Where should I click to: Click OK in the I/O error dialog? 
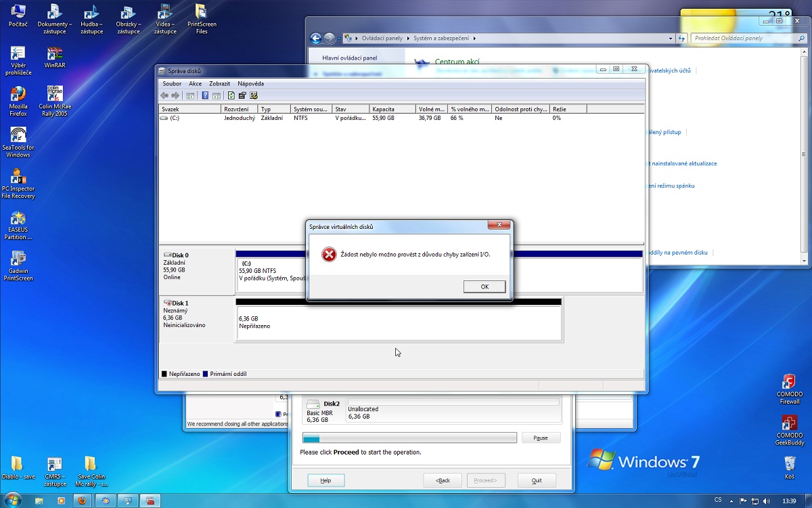(x=484, y=287)
